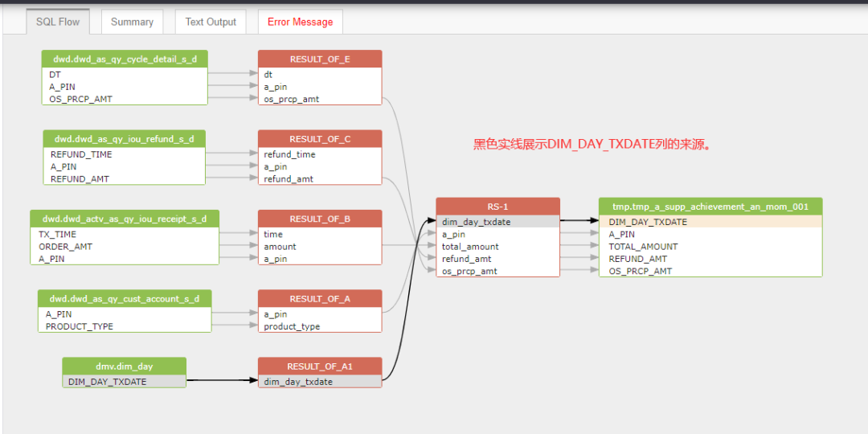Select ORDER_AMT column in iou_receipt table

pyautogui.click(x=125, y=246)
